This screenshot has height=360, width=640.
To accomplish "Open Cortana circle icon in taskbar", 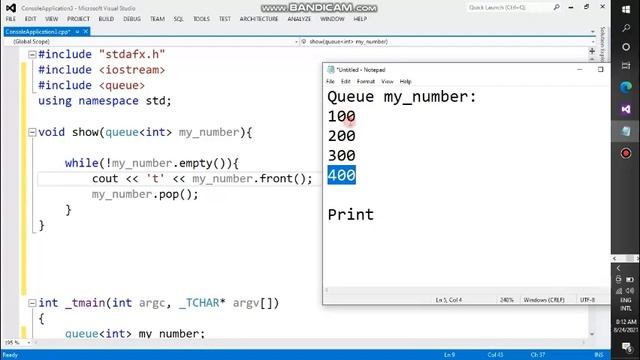I will pos(626,47).
